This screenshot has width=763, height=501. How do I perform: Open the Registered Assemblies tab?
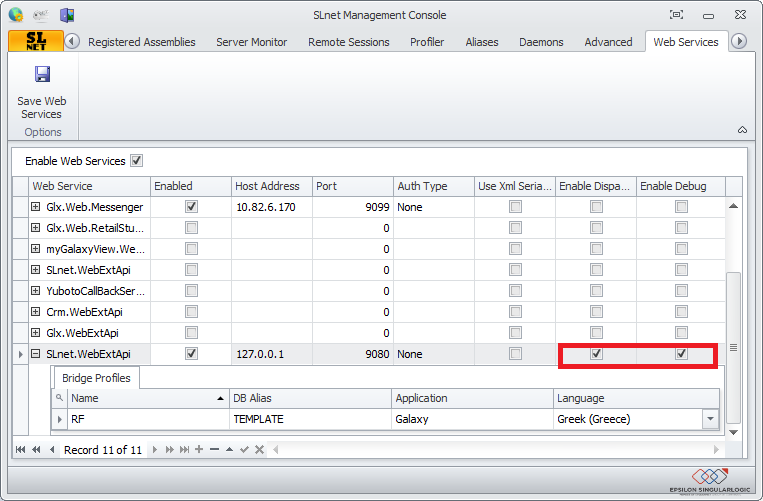pyautogui.click(x=142, y=42)
